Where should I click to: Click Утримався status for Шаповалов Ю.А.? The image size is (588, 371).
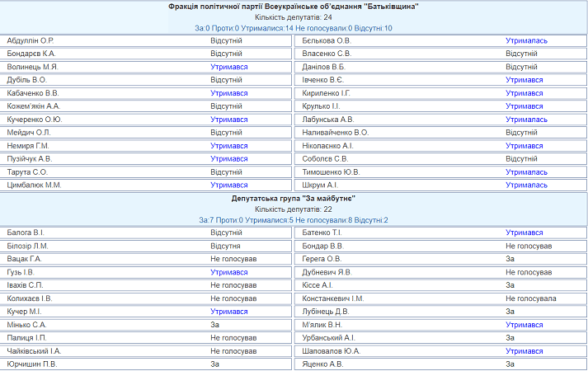[524, 351]
